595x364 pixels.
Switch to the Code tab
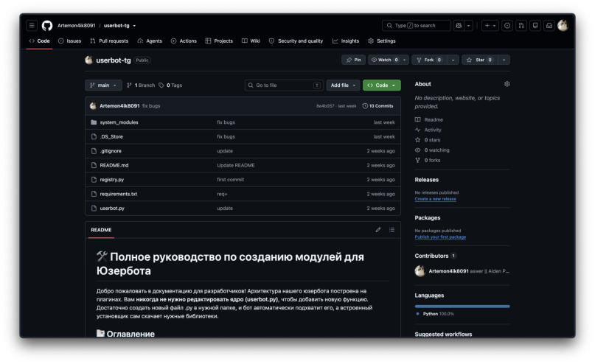[x=40, y=41]
